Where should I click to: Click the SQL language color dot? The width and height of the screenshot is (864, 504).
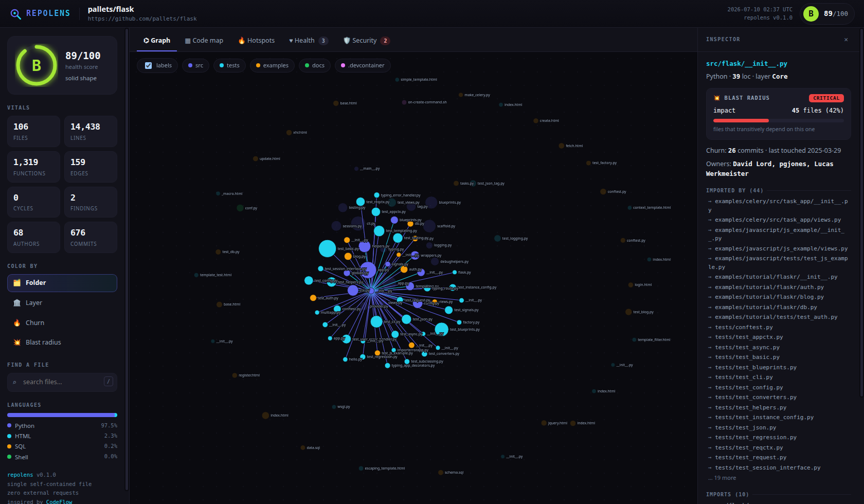[x=9, y=446]
